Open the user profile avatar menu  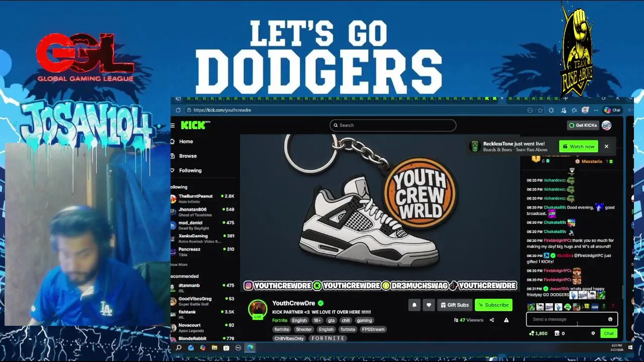607,125
